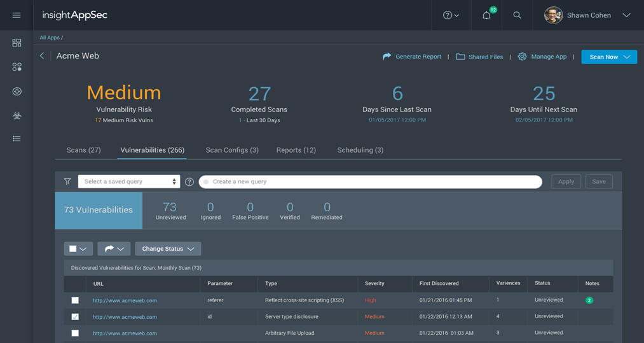Sort by the Parameter column header
Screen dimensions: 644x343
pos(220,283)
